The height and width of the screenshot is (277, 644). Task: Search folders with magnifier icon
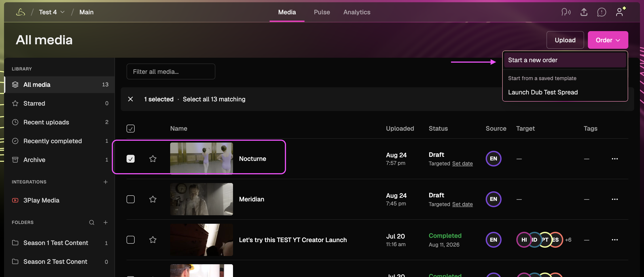pyautogui.click(x=92, y=222)
